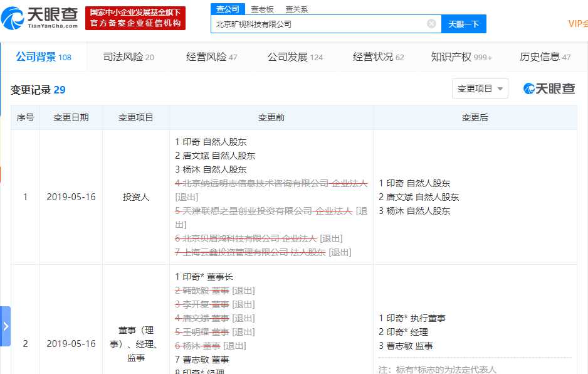
Task: Switch to the 查关系 search tab
Action: coord(297,9)
